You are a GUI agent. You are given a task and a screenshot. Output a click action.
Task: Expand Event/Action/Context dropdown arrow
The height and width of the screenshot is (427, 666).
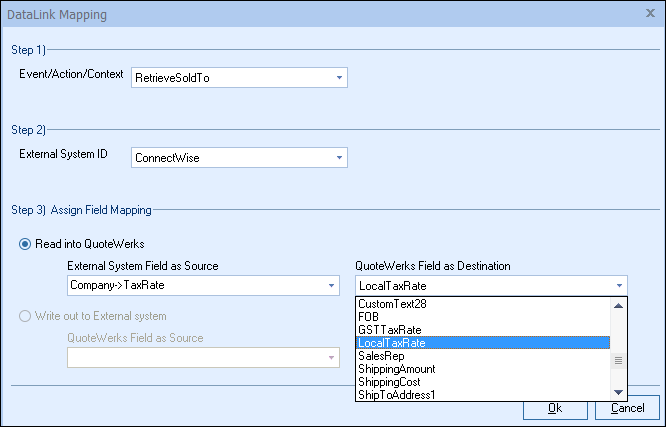pyautogui.click(x=339, y=77)
